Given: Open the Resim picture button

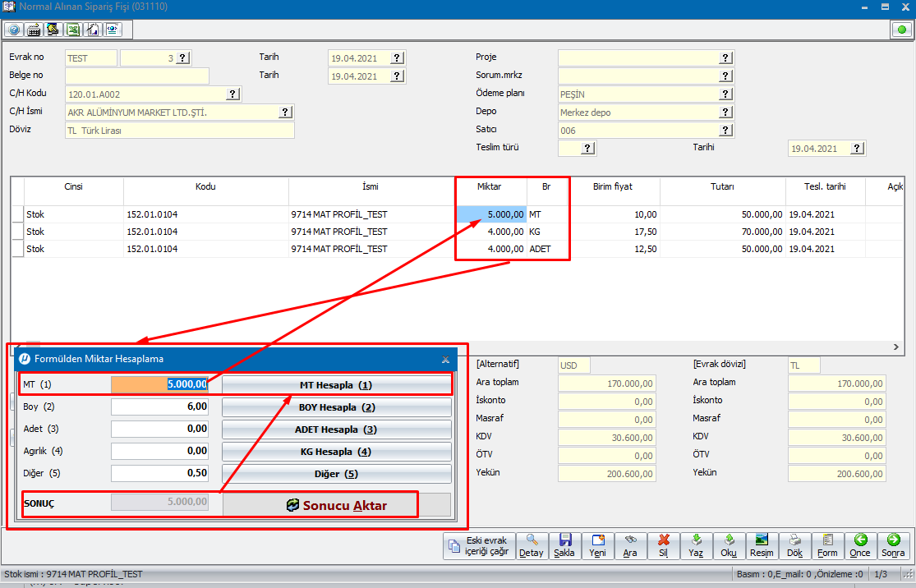Looking at the screenshot, I should click(762, 547).
